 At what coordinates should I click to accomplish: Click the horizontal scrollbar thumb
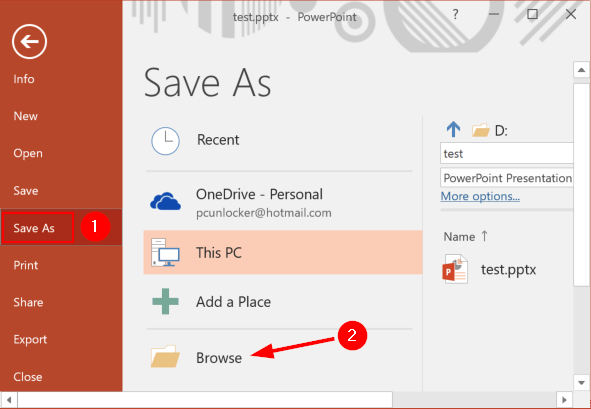pos(205,400)
